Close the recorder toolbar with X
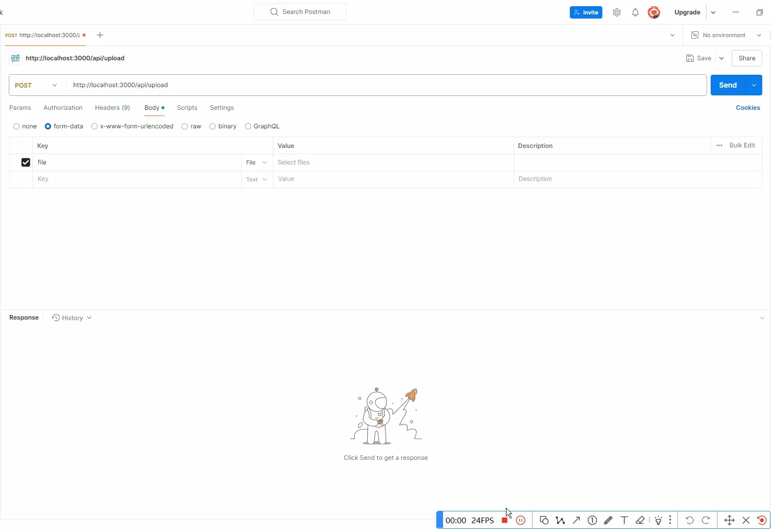The height and width of the screenshot is (532, 771). pyautogui.click(x=746, y=520)
